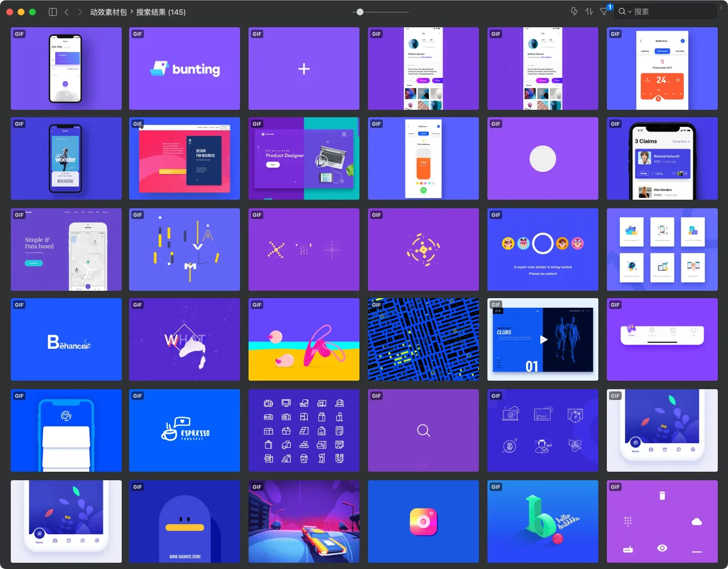Toggle the filter funnel icon
Image resolution: width=728 pixels, height=569 pixels.
click(x=604, y=12)
